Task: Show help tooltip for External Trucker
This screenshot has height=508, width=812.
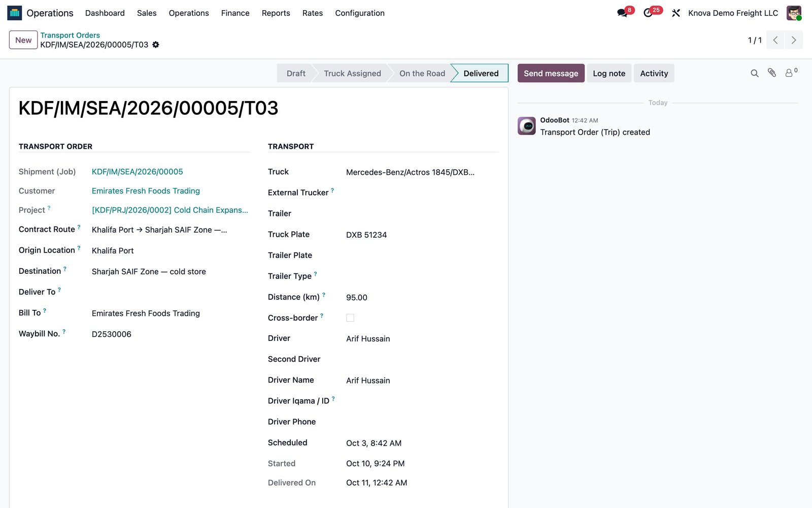Action: 332,190
